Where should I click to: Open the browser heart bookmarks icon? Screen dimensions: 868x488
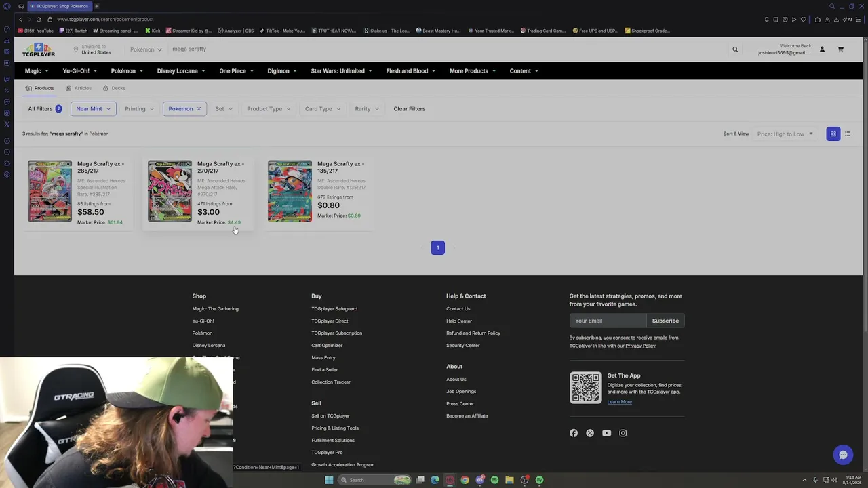click(x=804, y=19)
